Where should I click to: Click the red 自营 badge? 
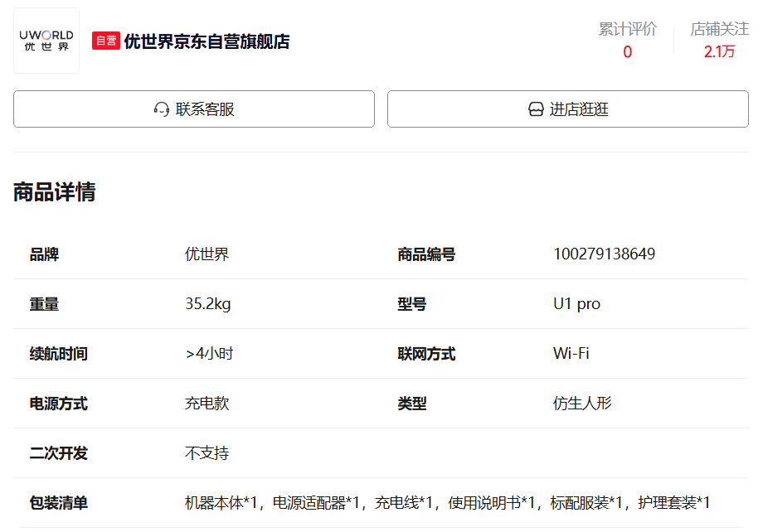tap(106, 41)
